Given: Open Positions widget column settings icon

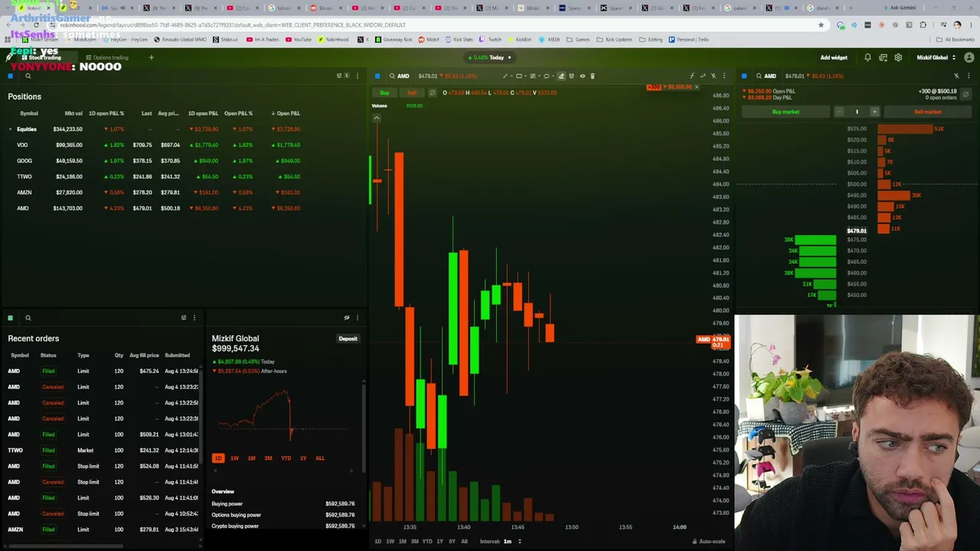Looking at the screenshot, I should pyautogui.click(x=341, y=76).
